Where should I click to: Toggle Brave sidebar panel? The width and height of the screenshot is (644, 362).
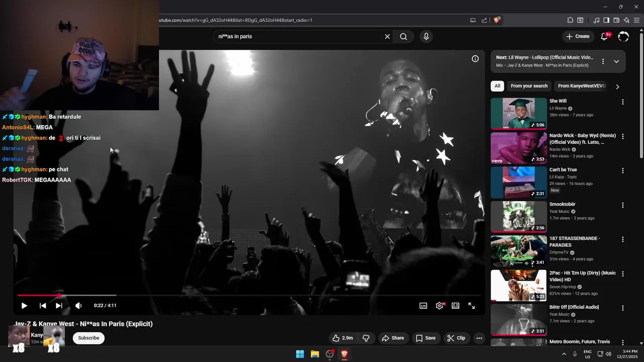click(606, 20)
